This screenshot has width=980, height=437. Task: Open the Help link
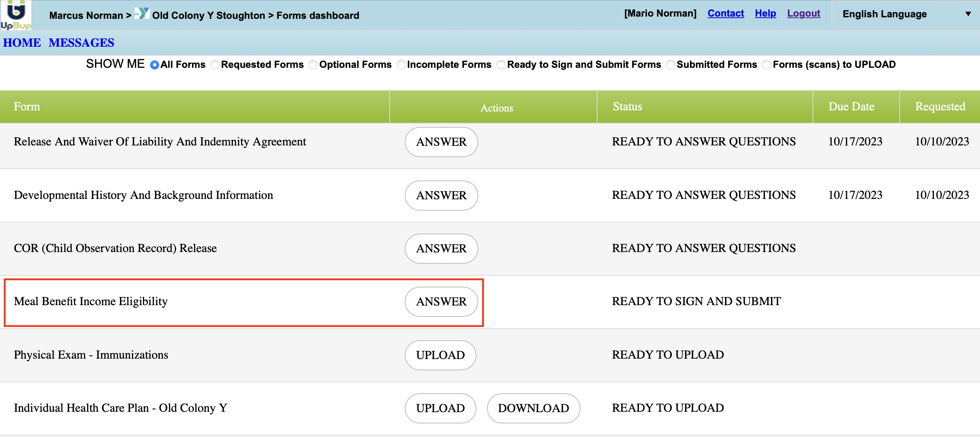pyautogui.click(x=765, y=13)
